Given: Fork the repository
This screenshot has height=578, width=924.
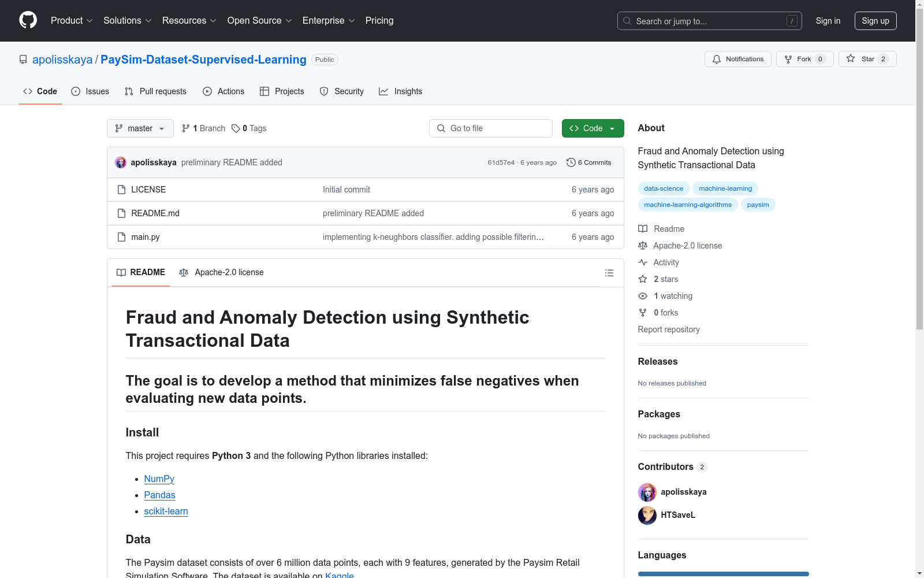Looking at the screenshot, I should 804,59.
